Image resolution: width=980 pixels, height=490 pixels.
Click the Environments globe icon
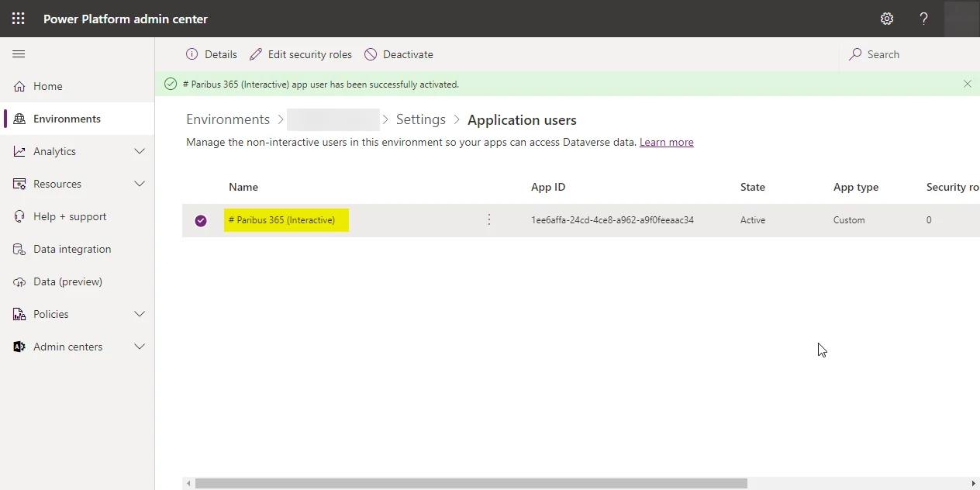[x=19, y=119]
